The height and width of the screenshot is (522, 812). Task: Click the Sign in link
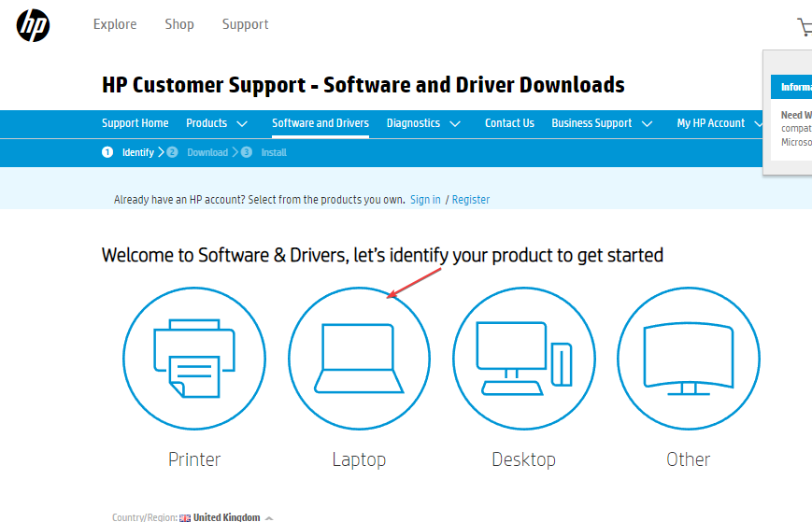coord(426,200)
